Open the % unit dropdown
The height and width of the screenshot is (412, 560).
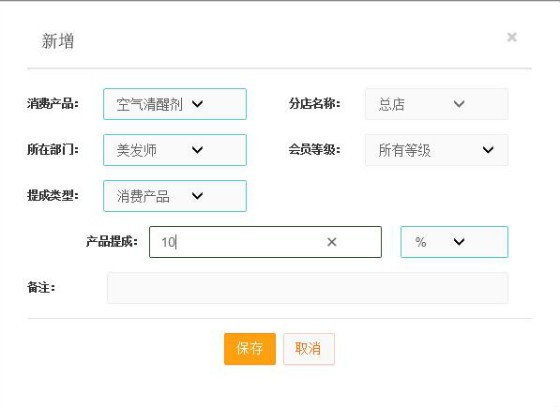pyautogui.click(x=454, y=242)
